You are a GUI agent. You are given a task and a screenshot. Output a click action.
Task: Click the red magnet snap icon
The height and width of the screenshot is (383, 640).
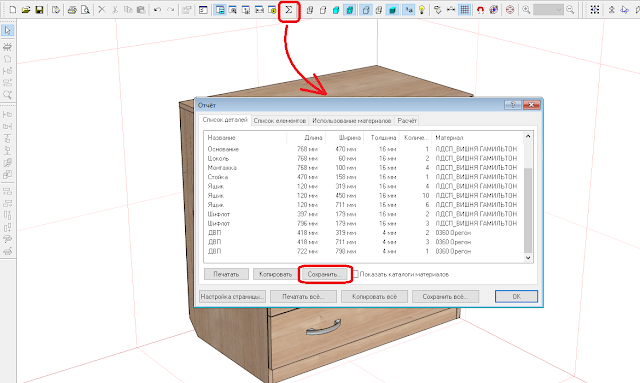tap(480, 9)
